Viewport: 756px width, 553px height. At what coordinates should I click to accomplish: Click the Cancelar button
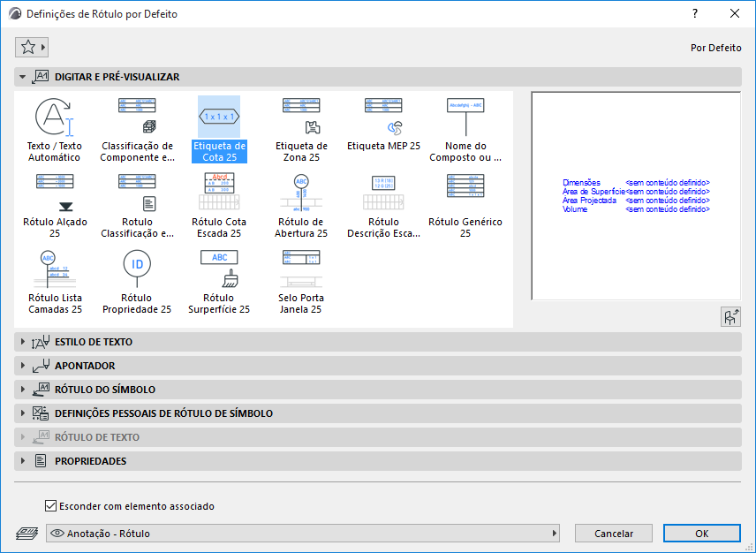(614, 534)
